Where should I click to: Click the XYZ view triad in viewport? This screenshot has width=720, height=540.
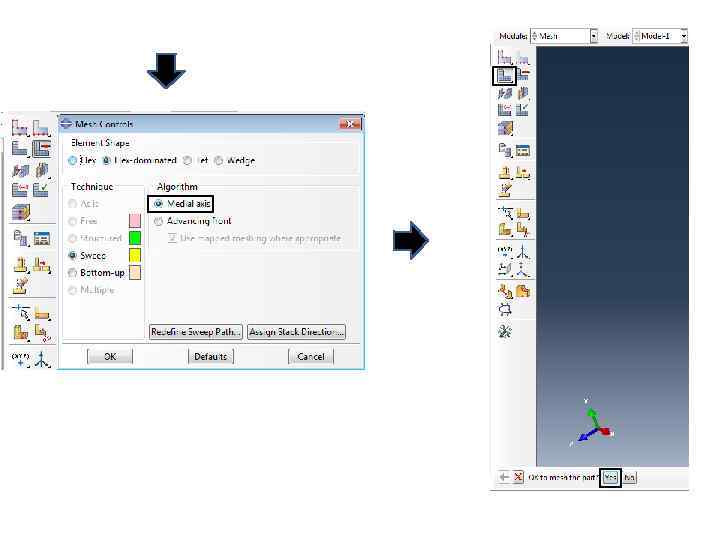pyautogui.click(x=592, y=422)
